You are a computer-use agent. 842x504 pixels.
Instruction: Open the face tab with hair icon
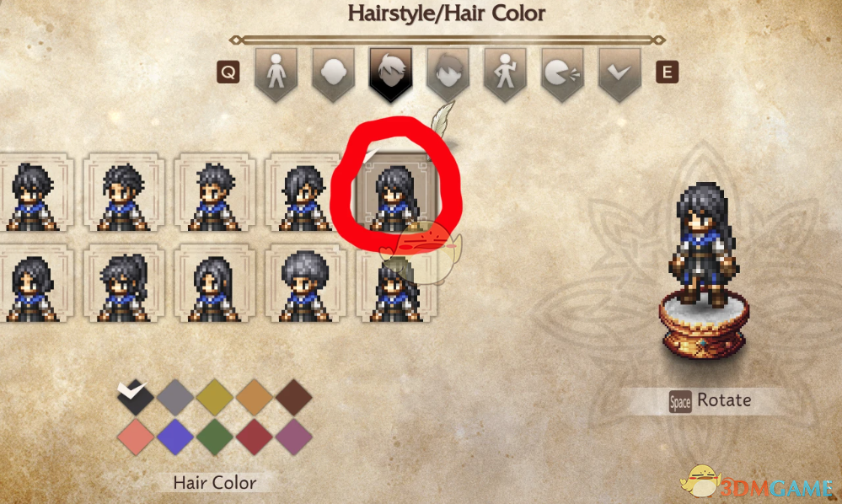point(448,73)
